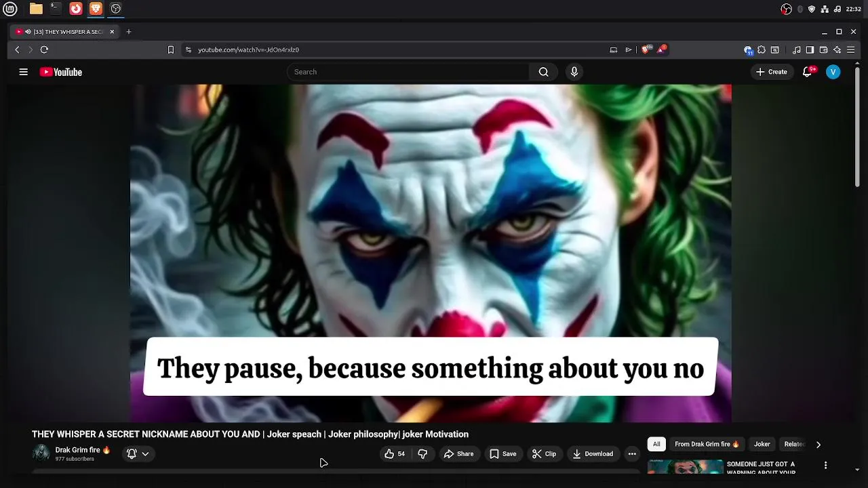
Task: Open SOMEONE JUST GOT A WARNING video thumbnail
Action: point(686,467)
